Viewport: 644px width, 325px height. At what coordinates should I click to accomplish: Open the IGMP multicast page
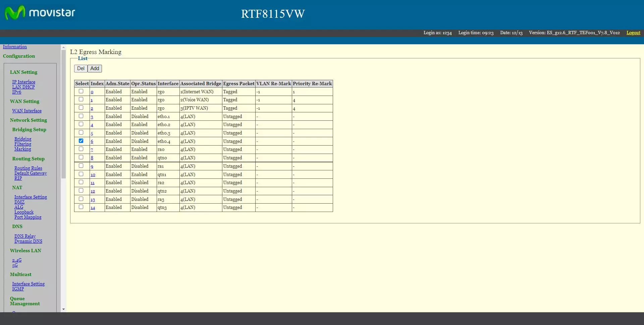[18, 289]
